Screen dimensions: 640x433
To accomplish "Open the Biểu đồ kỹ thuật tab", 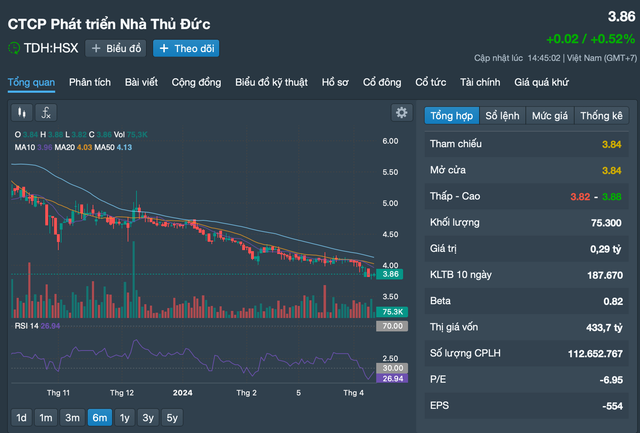I will [x=272, y=82].
